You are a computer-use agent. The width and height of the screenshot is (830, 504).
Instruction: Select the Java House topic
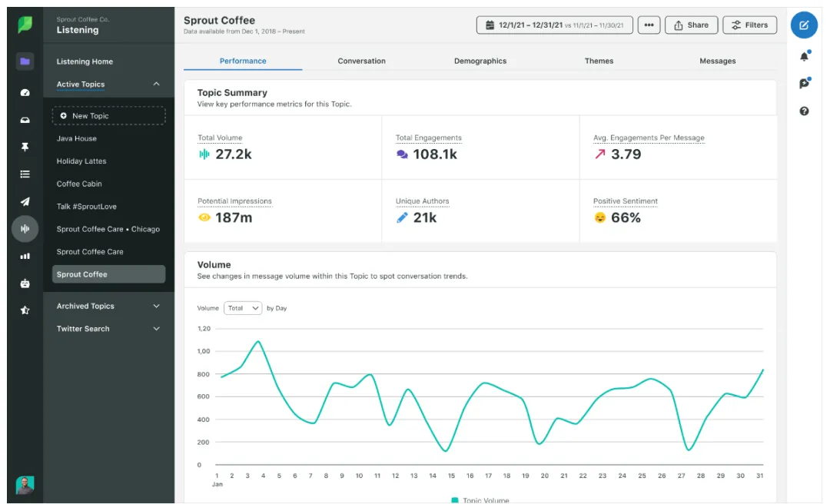tap(77, 139)
